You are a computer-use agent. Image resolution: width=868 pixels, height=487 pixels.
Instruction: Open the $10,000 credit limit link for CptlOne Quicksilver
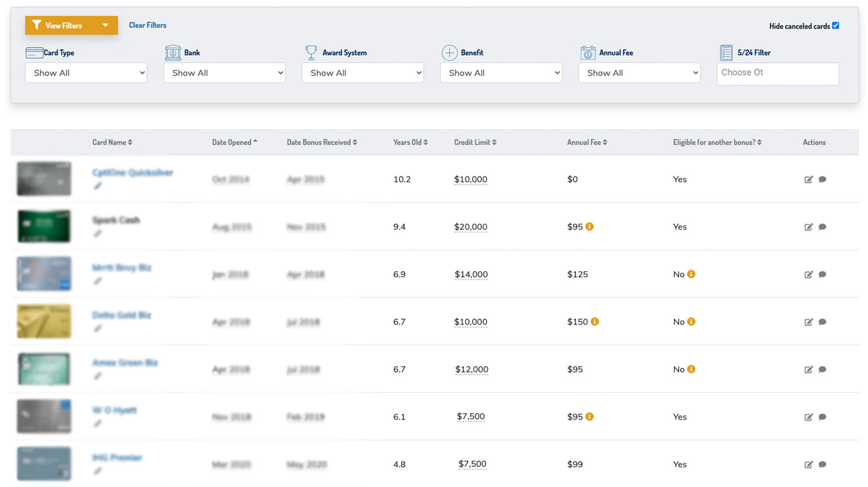click(471, 179)
